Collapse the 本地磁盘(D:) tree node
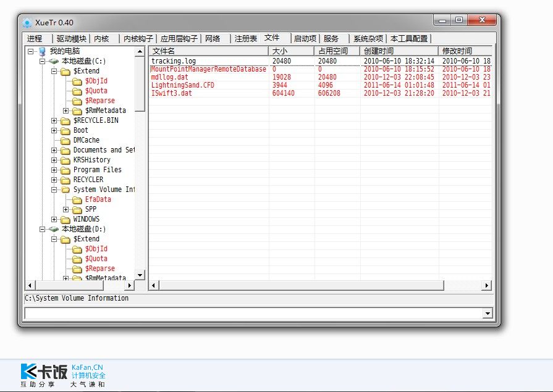Image resolution: width=553 pixels, height=392 pixels. (42, 229)
